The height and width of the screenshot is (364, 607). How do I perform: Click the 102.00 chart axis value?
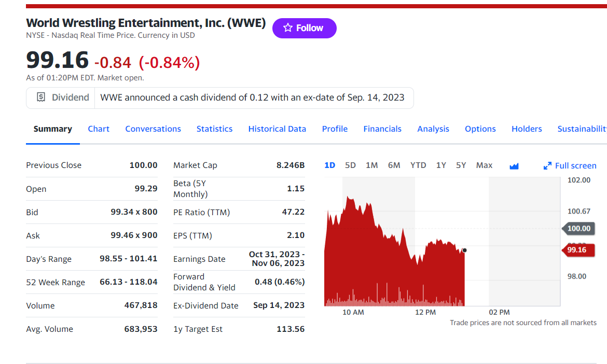(x=579, y=180)
